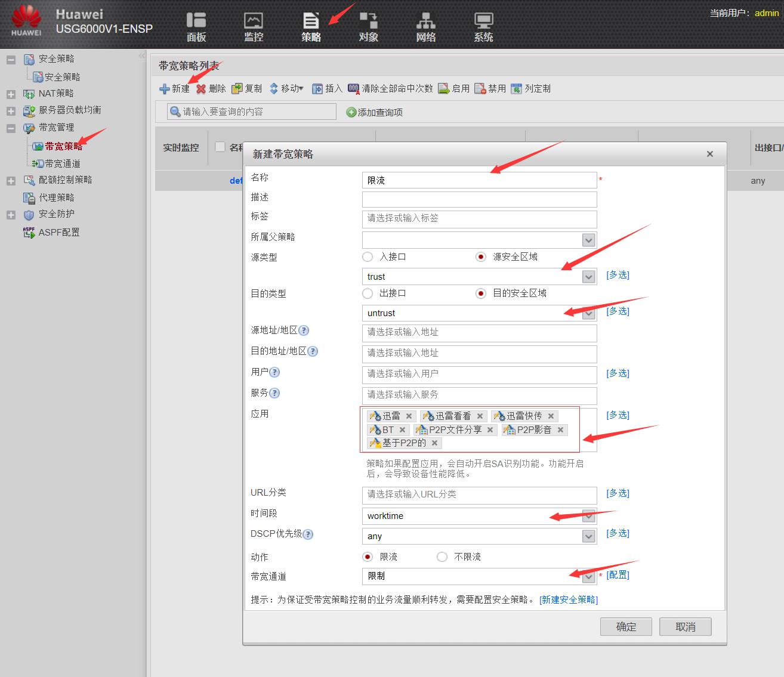This screenshot has width=784, height=677.
Task: Select the 不限流 action radio
Action: 442,557
